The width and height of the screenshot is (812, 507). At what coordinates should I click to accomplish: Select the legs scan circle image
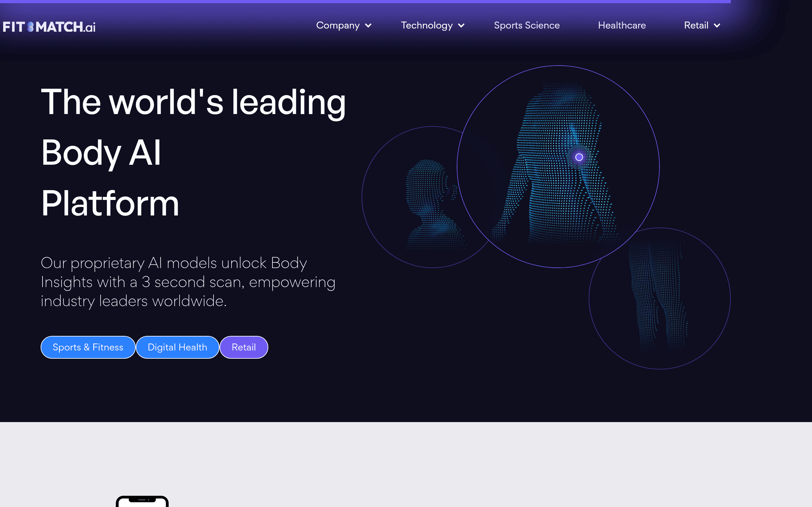(660, 298)
